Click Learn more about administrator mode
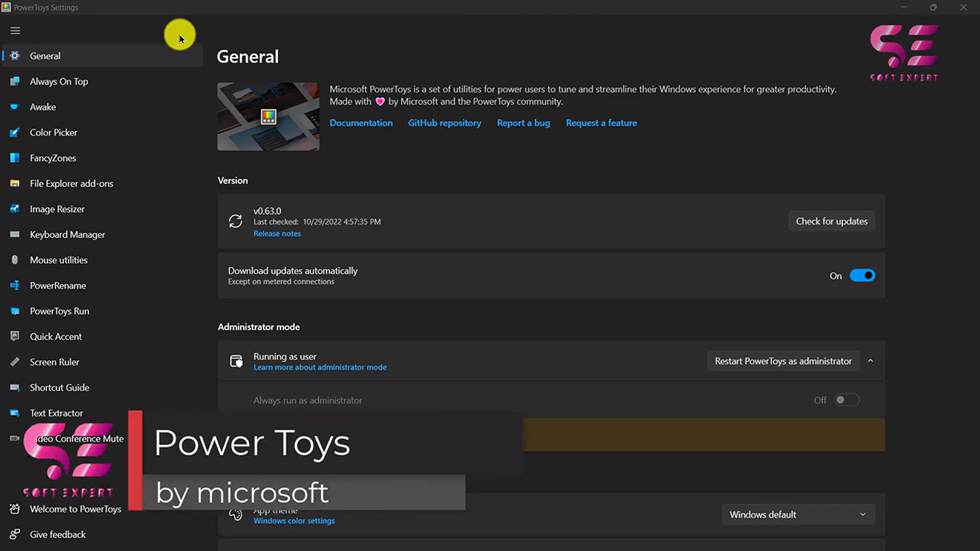Viewport: 980px width, 551px height. (x=320, y=367)
